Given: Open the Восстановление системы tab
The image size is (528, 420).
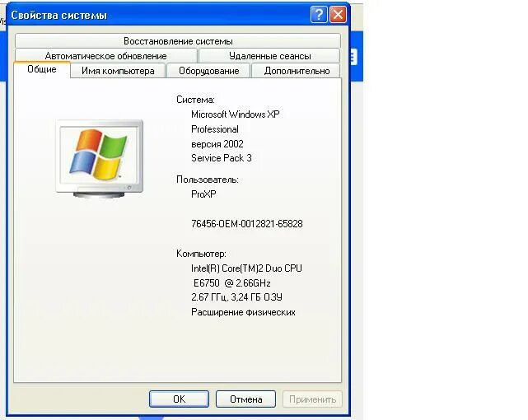Looking at the screenshot, I should point(178,40).
